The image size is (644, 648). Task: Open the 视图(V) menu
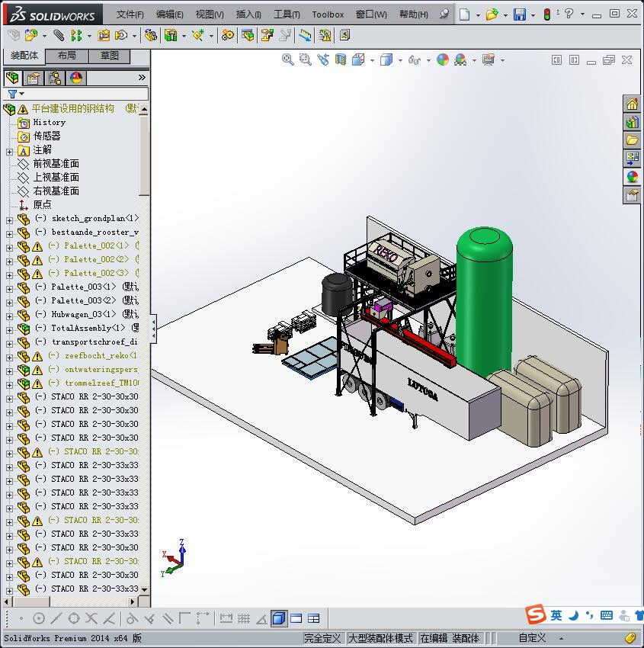[210, 14]
